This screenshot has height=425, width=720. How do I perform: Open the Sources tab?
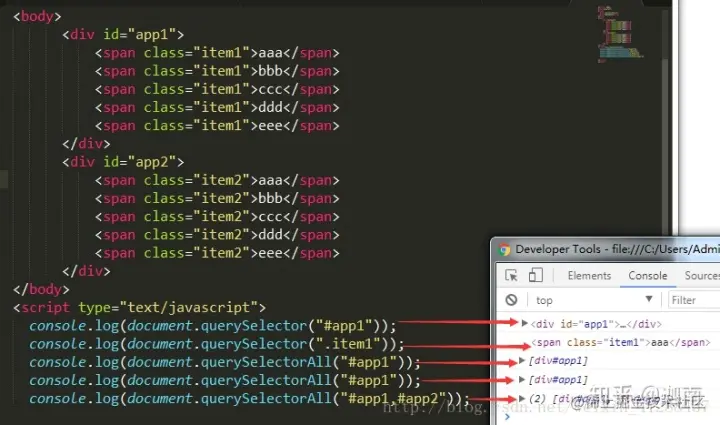click(x=702, y=275)
